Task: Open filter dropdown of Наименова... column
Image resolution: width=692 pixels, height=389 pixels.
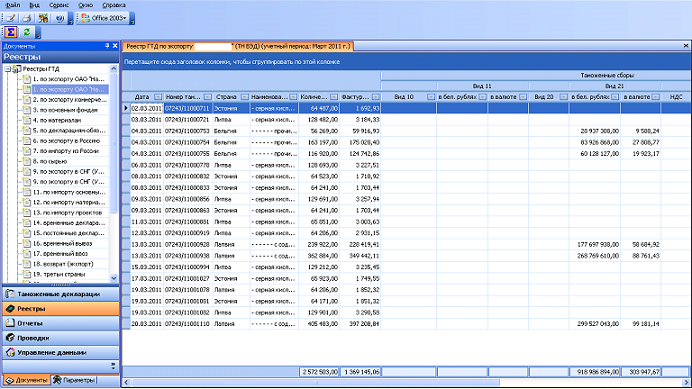Action: [293, 97]
